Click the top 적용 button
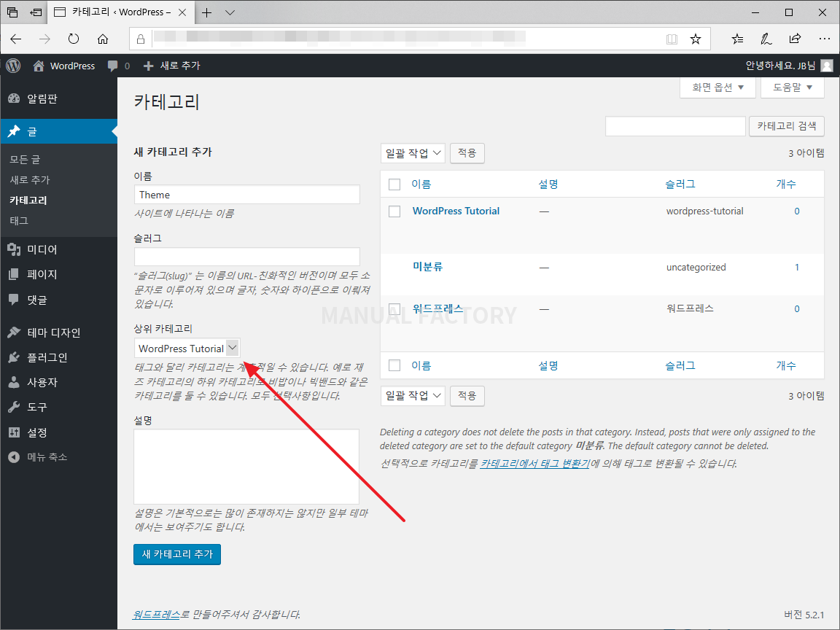 [467, 153]
